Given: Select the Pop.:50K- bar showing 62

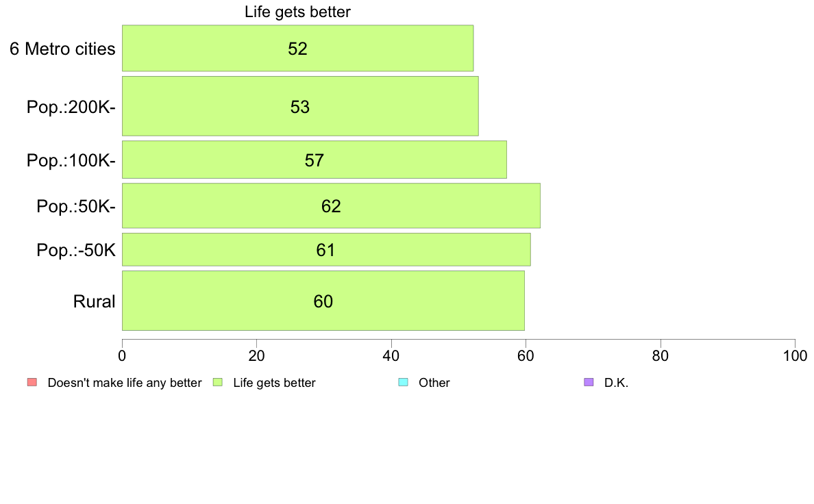Looking at the screenshot, I should click(331, 205).
